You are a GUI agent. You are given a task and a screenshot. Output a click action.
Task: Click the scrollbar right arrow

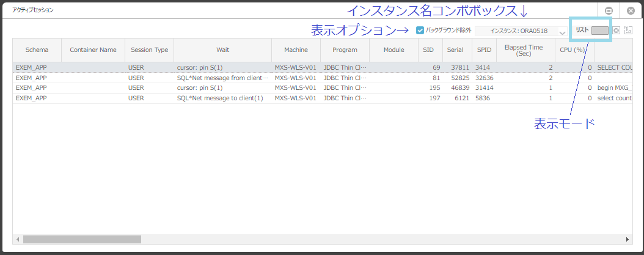627,239
